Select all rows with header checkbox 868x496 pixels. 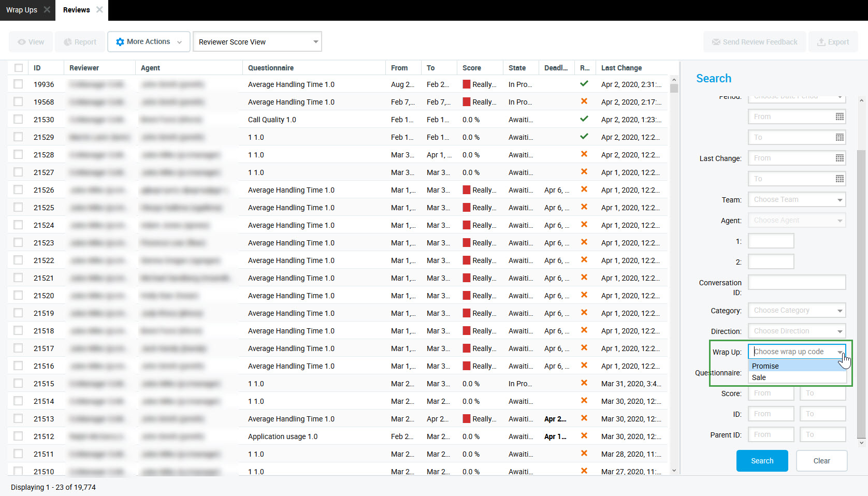tap(19, 68)
